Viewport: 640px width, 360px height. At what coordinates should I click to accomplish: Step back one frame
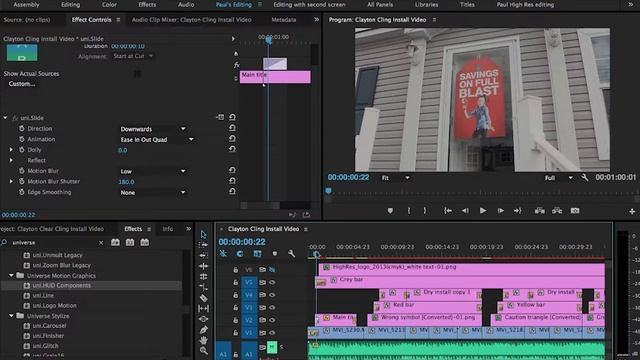(x=465, y=211)
